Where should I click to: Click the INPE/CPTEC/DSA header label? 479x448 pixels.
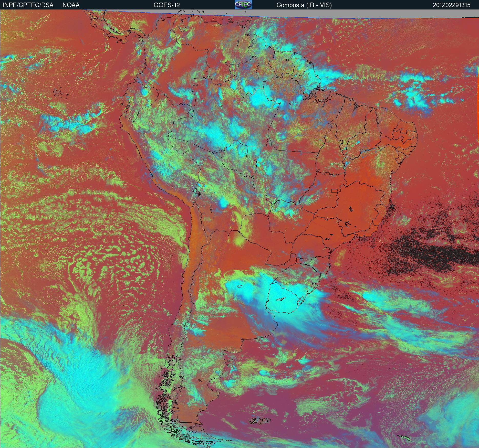point(28,5)
